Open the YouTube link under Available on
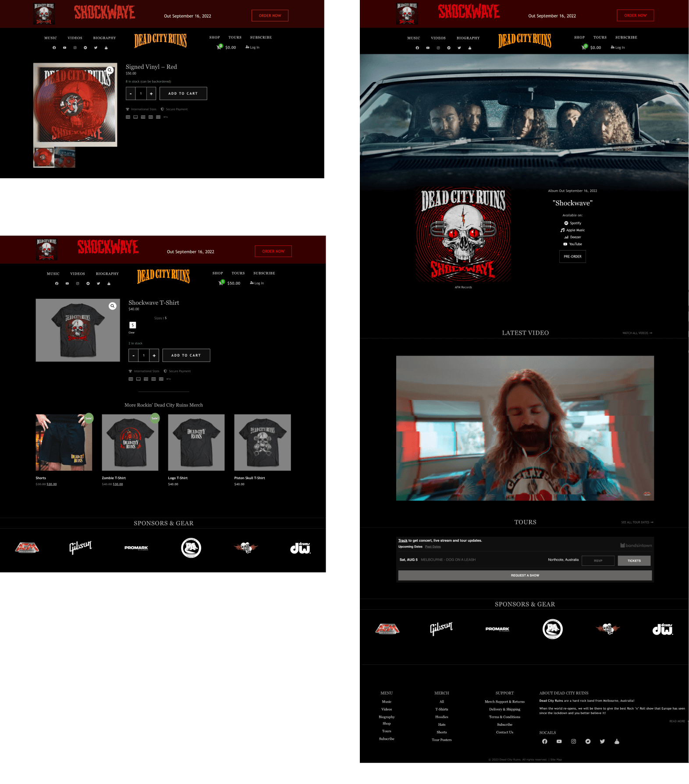Viewport: 689px width, 784px height. pos(572,244)
